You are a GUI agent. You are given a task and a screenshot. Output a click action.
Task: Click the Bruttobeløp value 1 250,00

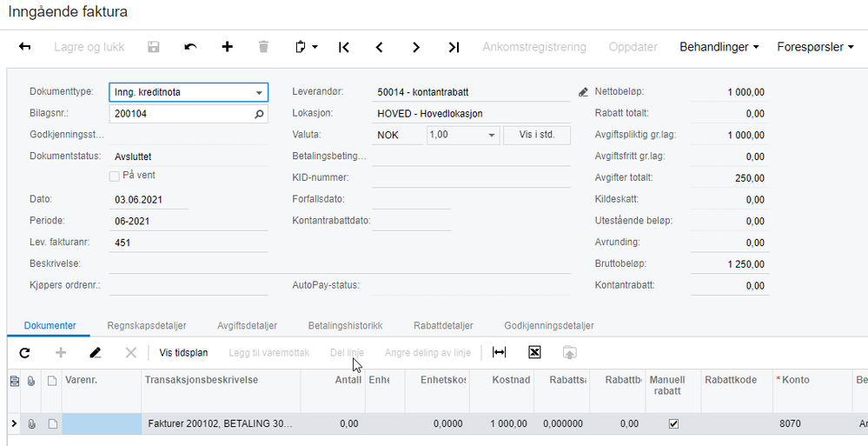point(746,264)
